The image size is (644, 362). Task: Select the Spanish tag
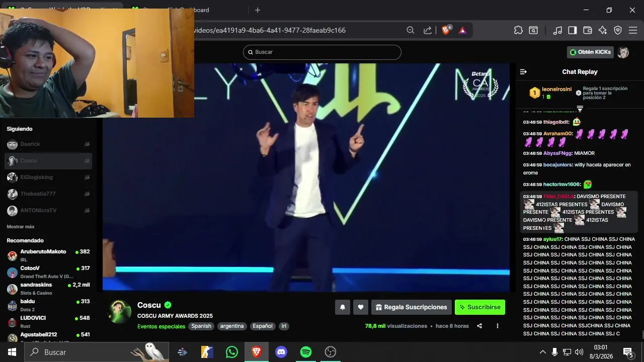201,326
